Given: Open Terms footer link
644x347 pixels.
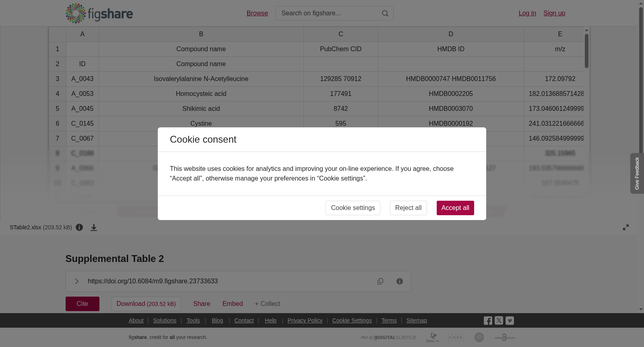Looking at the screenshot, I should (389, 320).
